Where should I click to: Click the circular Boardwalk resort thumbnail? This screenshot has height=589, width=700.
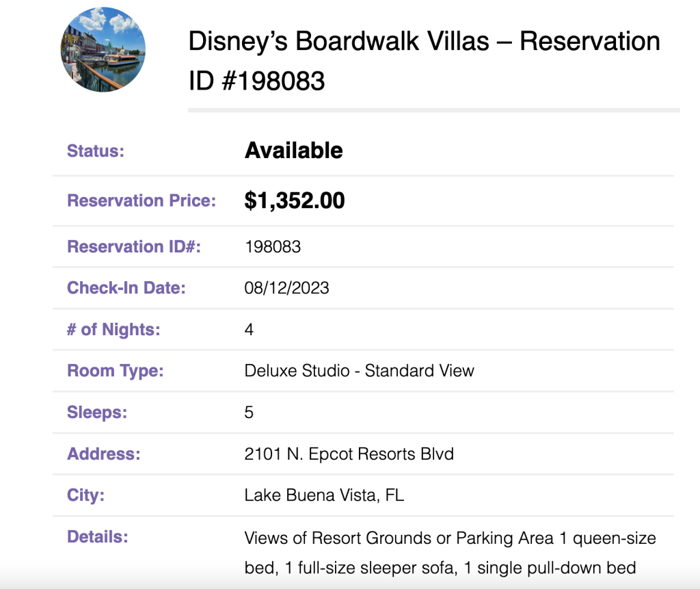tap(103, 50)
